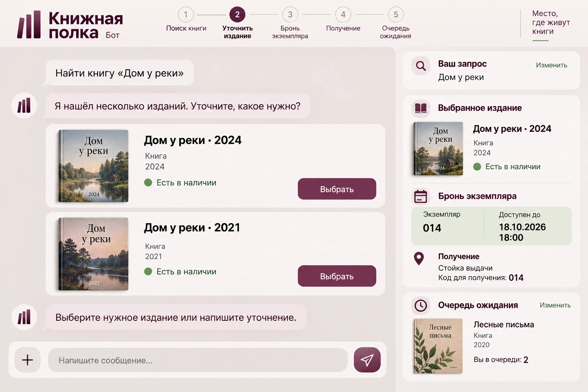
Task: Click the 'Лесные письма' title
Action: click(504, 325)
